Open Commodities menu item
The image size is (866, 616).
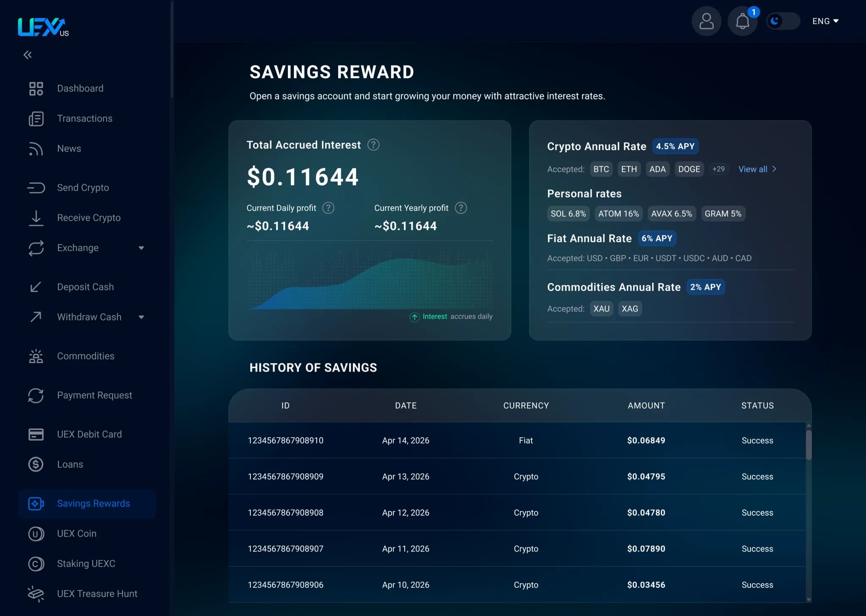85,356
